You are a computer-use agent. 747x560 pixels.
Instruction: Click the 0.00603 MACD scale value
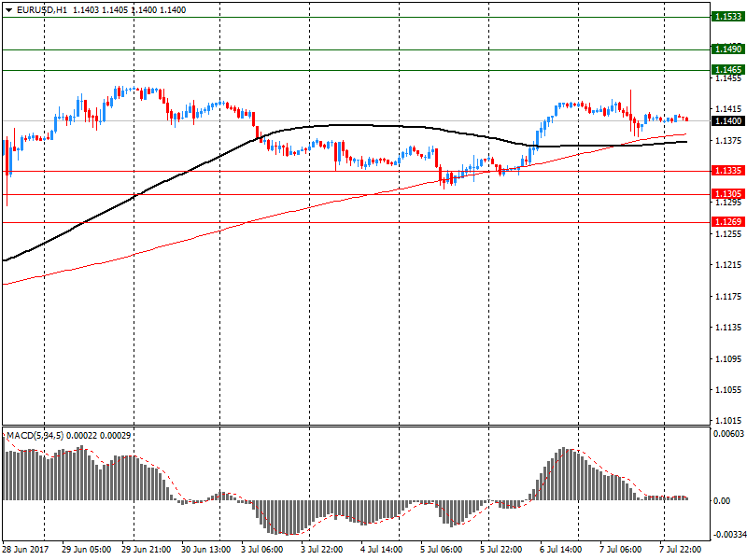point(728,433)
